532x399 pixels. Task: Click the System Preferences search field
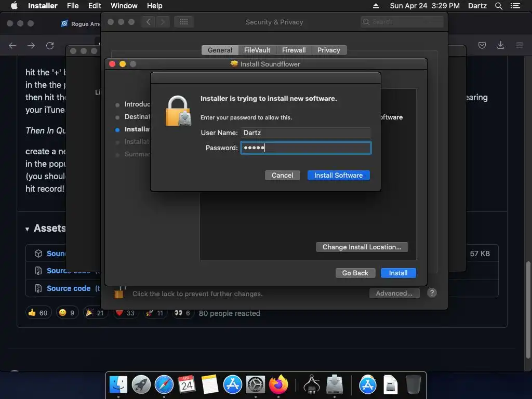[x=402, y=22]
